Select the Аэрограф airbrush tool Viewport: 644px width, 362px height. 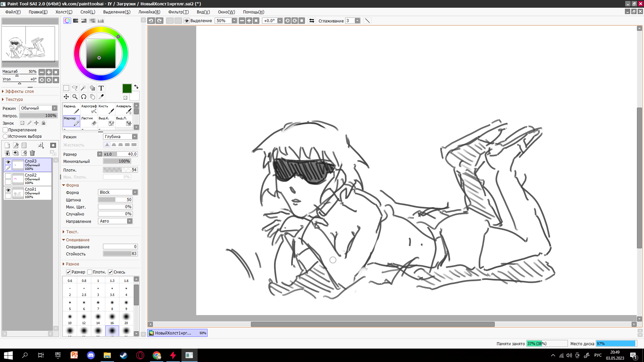pos(89,109)
